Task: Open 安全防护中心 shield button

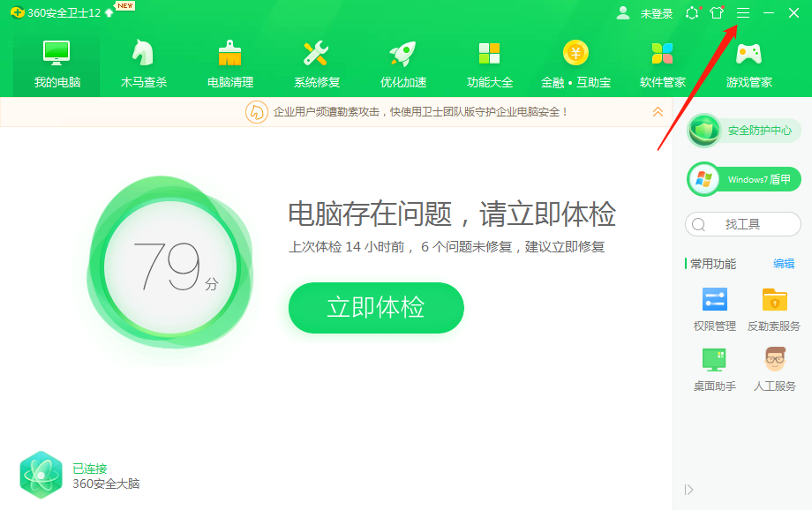Action: (x=744, y=131)
